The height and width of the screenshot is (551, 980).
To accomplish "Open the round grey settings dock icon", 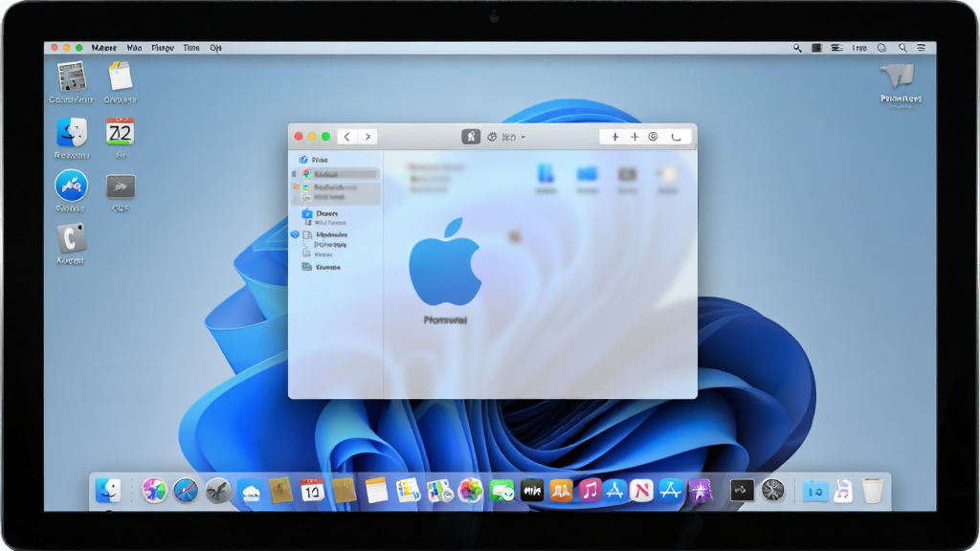I will (773, 491).
